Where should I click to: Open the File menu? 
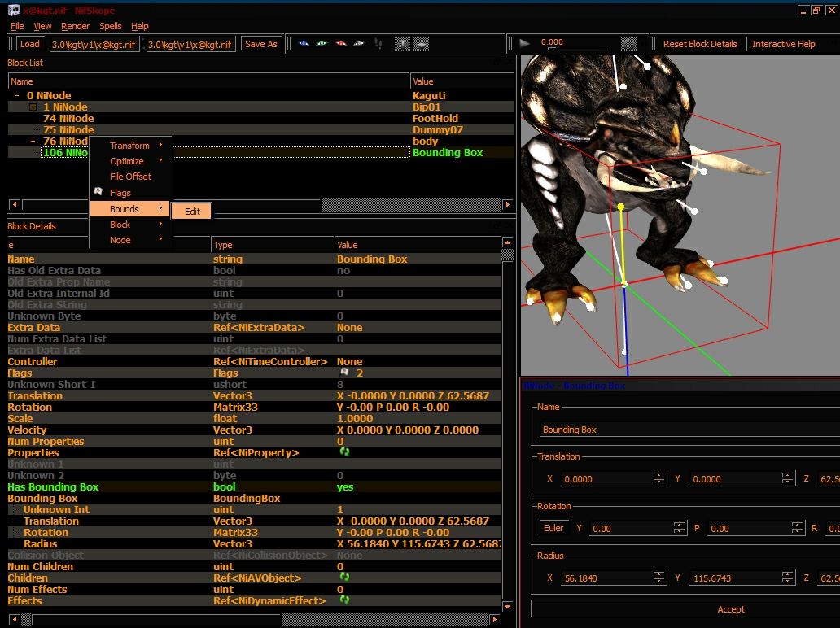click(17, 26)
